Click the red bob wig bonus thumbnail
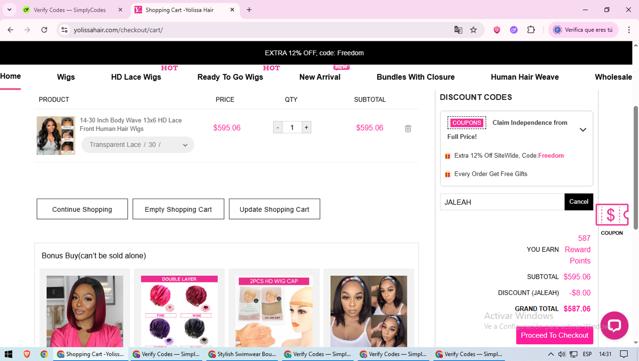The width and height of the screenshot is (639, 361). click(84, 311)
